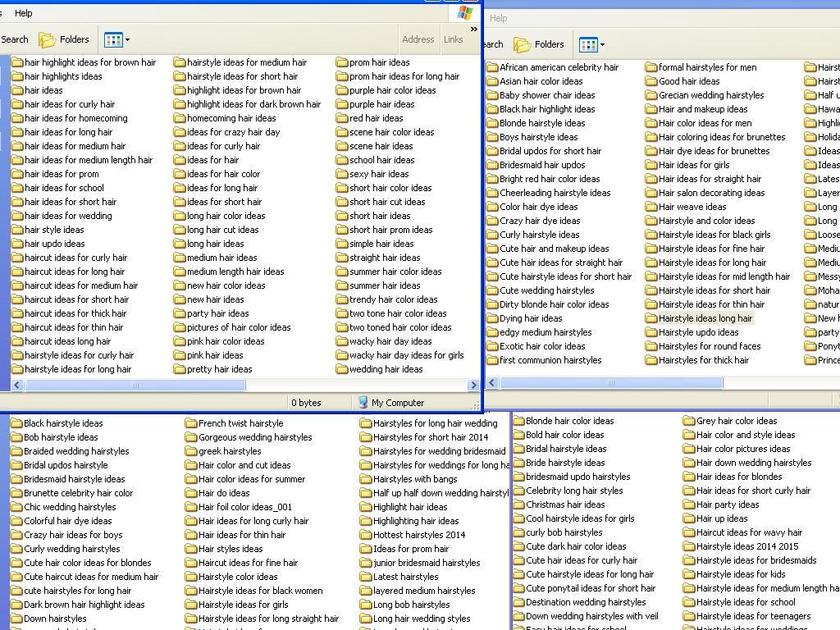Click 'Curly wedding hairstyles' folder name

[x=72, y=549]
